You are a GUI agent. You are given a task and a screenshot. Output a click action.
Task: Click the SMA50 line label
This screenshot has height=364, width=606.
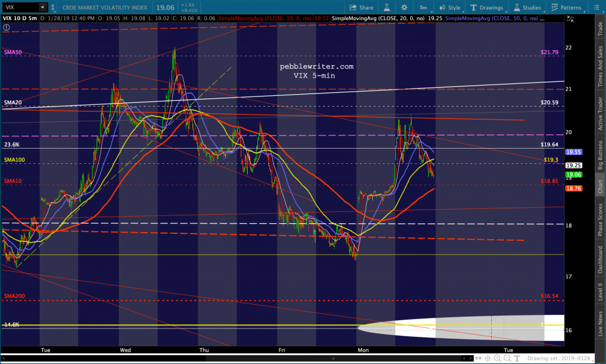pyautogui.click(x=13, y=52)
